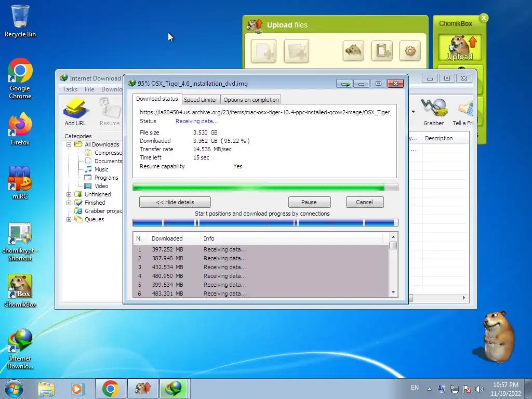
Task: Click the add file icon in Upload files
Action: pos(263,51)
